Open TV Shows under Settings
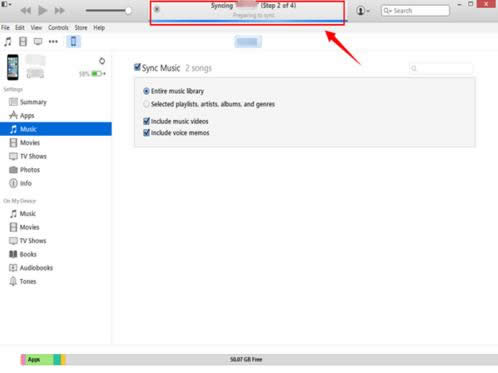 point(56,156)
